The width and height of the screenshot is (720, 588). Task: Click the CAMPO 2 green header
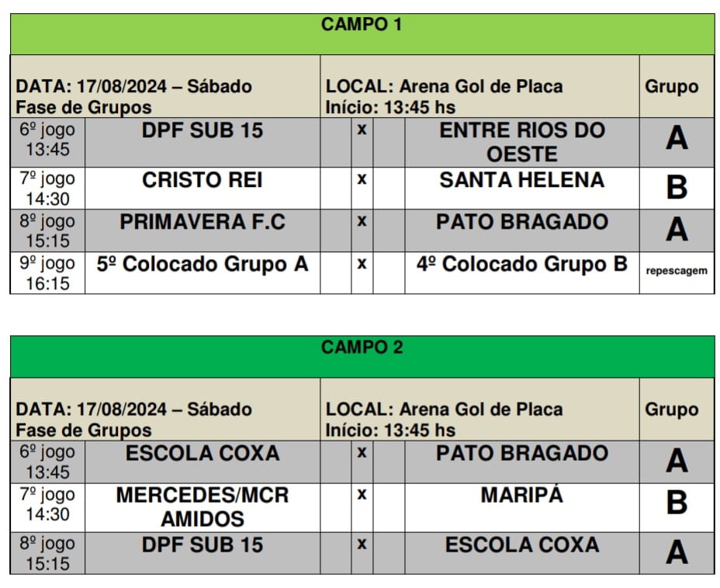362,348
